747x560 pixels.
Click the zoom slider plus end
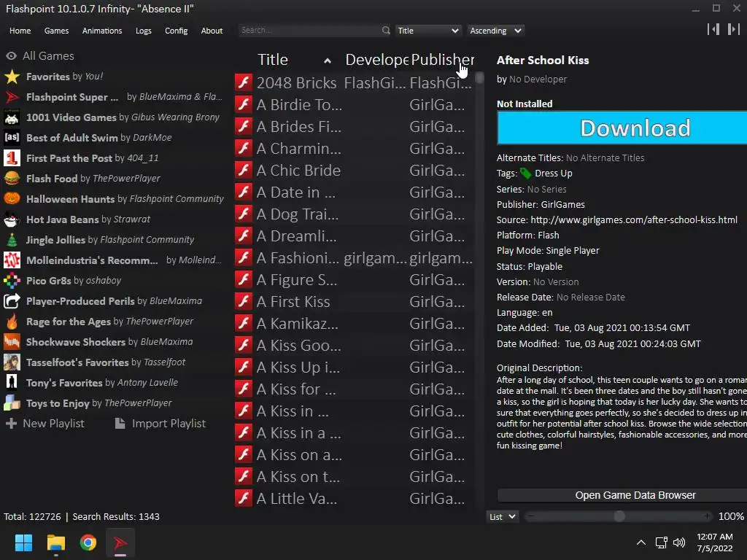708,516
